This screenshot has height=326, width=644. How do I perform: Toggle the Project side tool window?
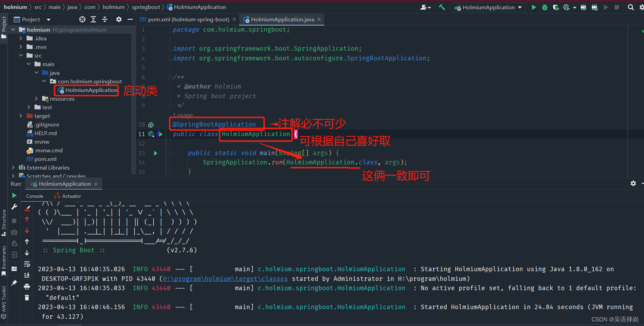coord(4,27)
